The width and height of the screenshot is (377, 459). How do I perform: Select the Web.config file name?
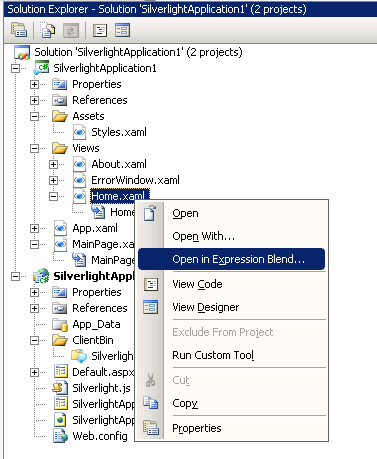100,436
